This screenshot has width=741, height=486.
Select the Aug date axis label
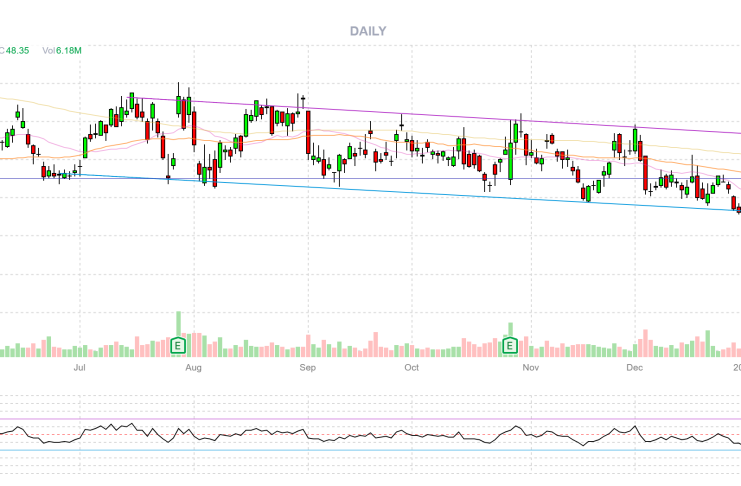pyautogui.click(x=194, y=368)
